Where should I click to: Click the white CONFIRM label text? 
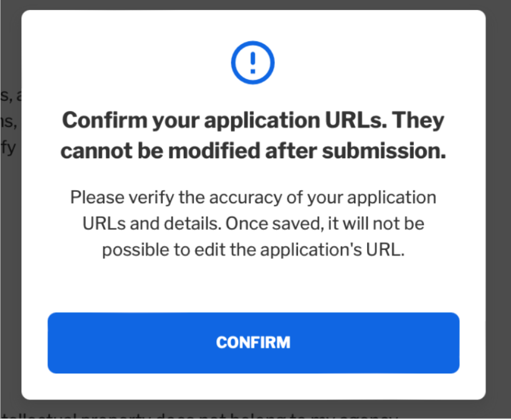(253, 343)
